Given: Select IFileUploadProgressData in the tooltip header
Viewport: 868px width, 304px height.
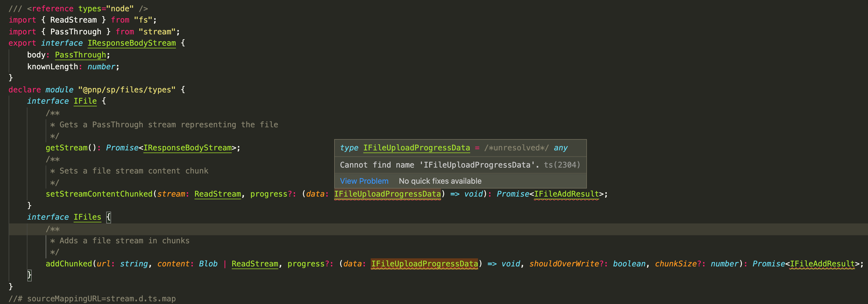Looking at the screenshot, I should [417, 148].
